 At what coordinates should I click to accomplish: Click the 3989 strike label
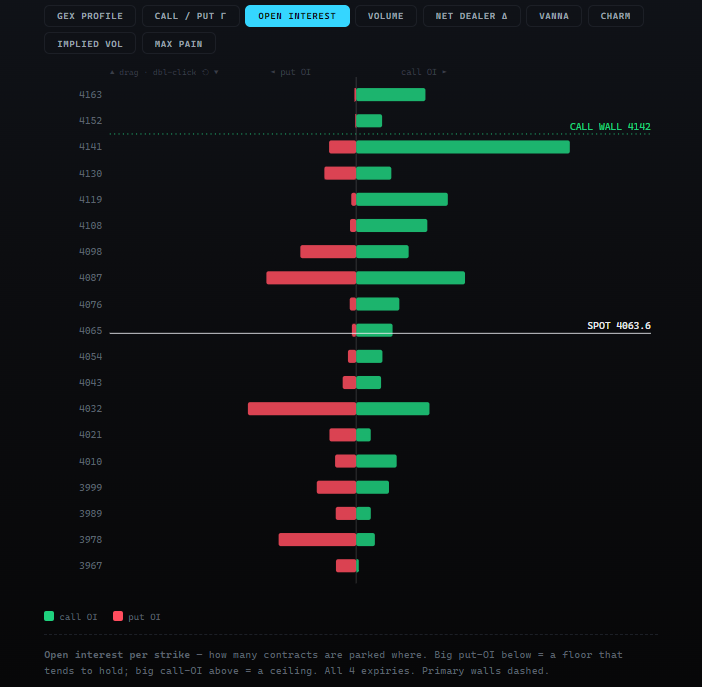(x=90, y=513)
